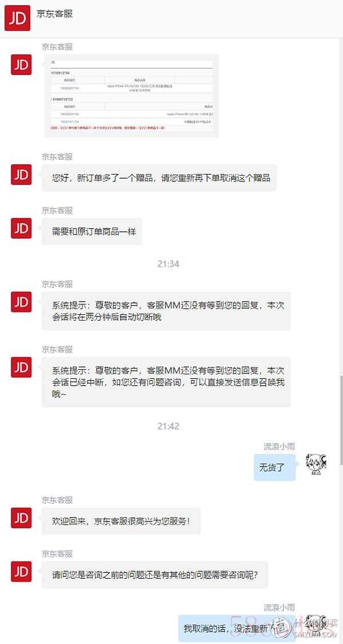Click JD avatar beside the order image message

pyautogui.click(x=21, y=65)
